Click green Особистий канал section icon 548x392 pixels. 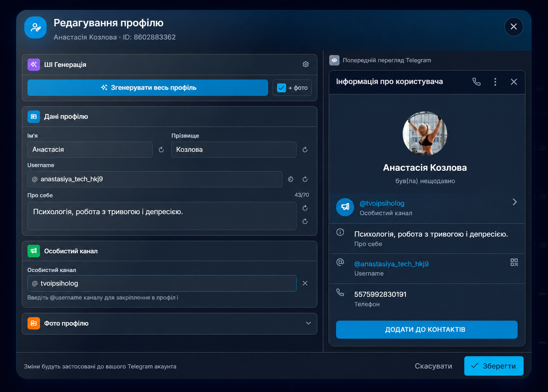pos(34,251)
